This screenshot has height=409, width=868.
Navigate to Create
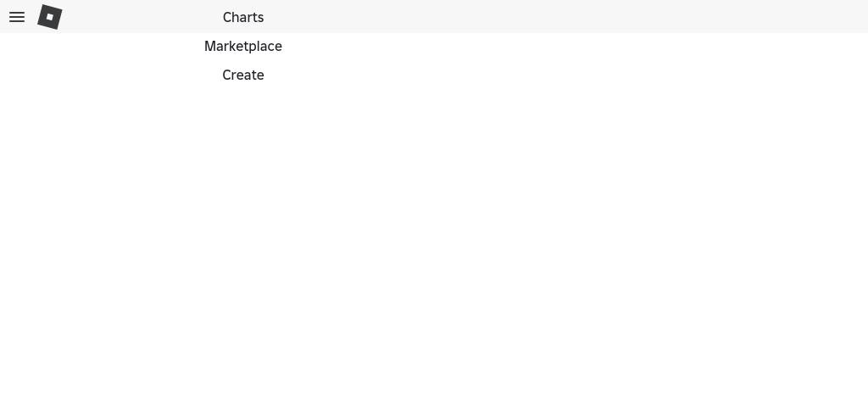(243, 75)
